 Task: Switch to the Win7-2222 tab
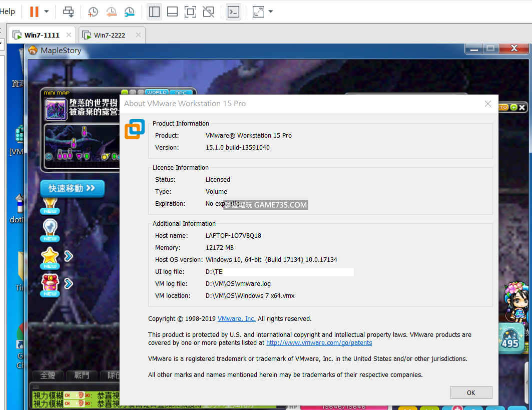click(110, 35)
